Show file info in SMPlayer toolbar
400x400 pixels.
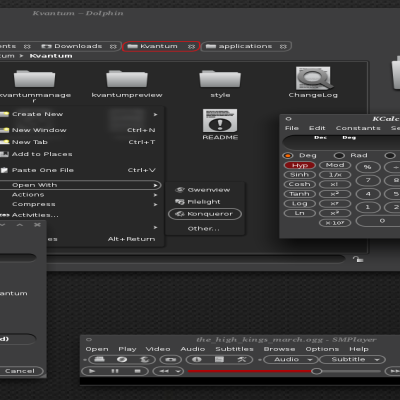[197, 360]
